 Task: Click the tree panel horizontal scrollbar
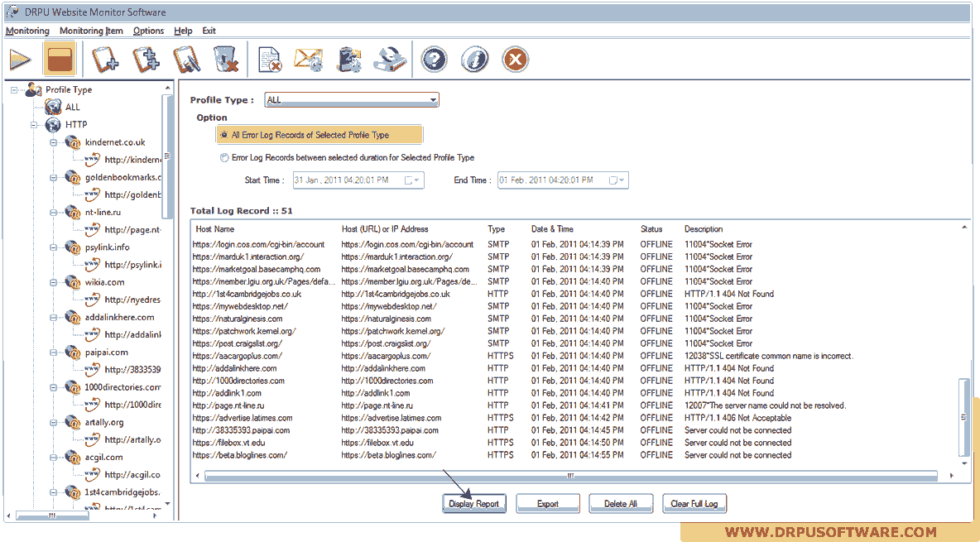pos(52,516)
